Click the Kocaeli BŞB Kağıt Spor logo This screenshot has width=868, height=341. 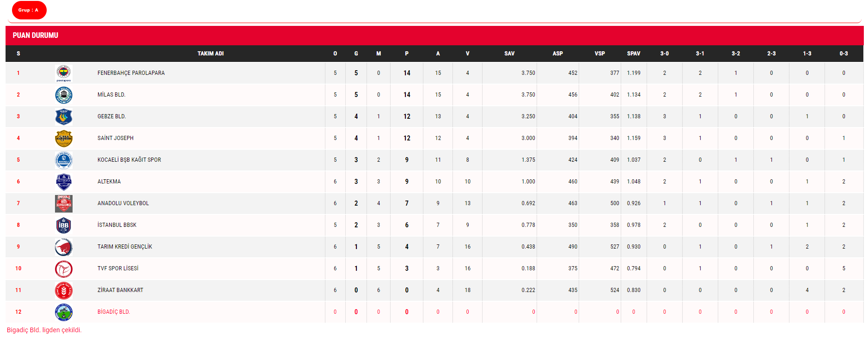(64, 160)
